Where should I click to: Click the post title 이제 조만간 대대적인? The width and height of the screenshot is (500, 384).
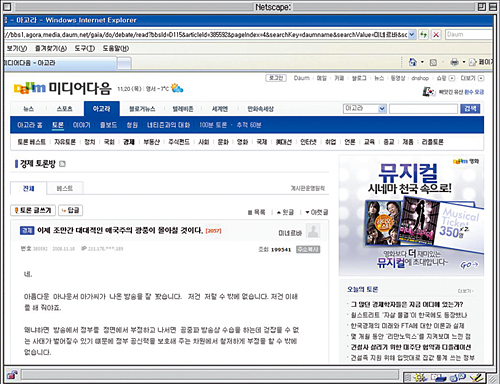tap(120, 231)
